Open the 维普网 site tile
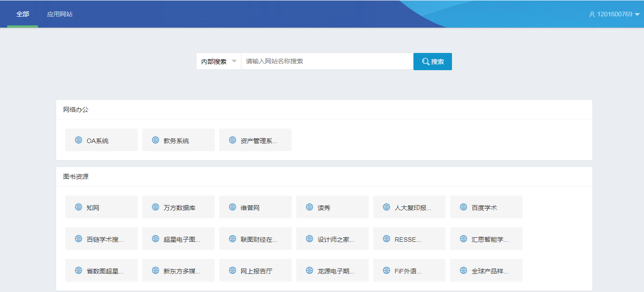Screen dimensions: 644x292 pos(255,207)
